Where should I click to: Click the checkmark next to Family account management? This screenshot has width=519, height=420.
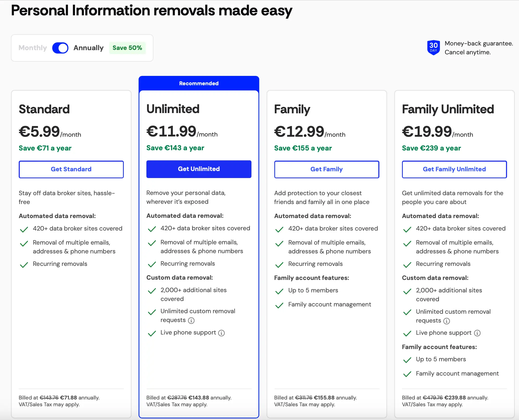(x=279, y=305)
